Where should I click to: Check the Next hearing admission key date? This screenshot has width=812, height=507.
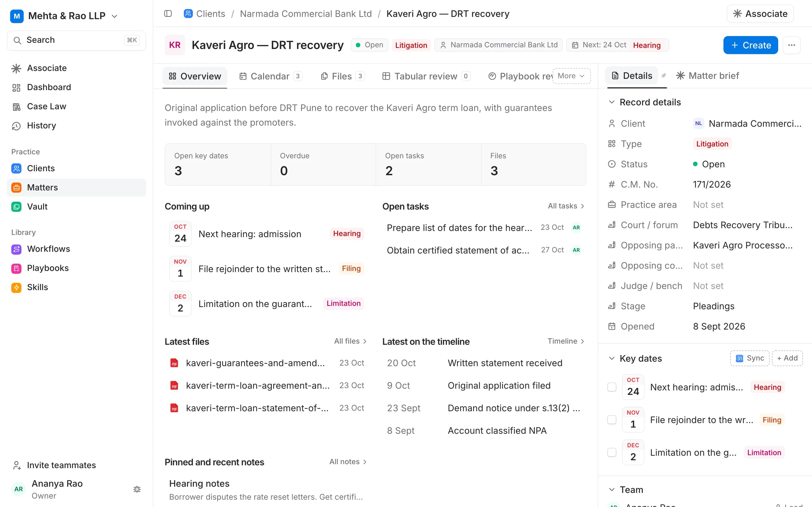[612, 387]
